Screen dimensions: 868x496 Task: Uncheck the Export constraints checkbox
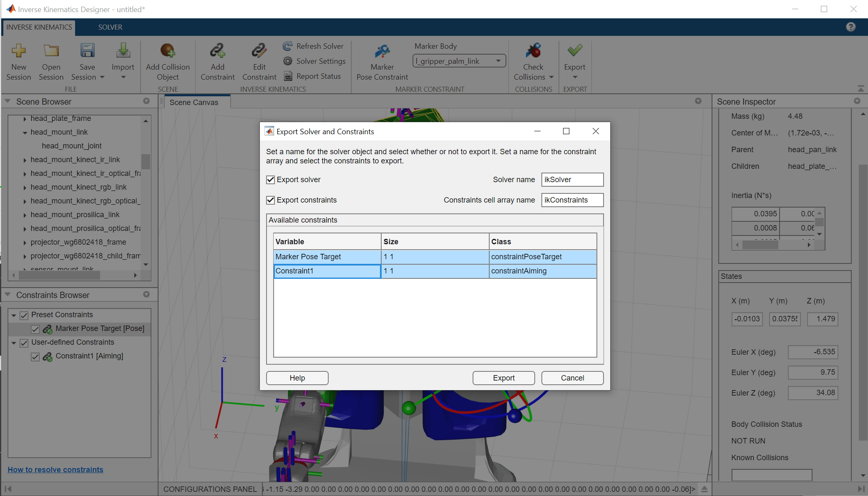[x=271, y=200]
